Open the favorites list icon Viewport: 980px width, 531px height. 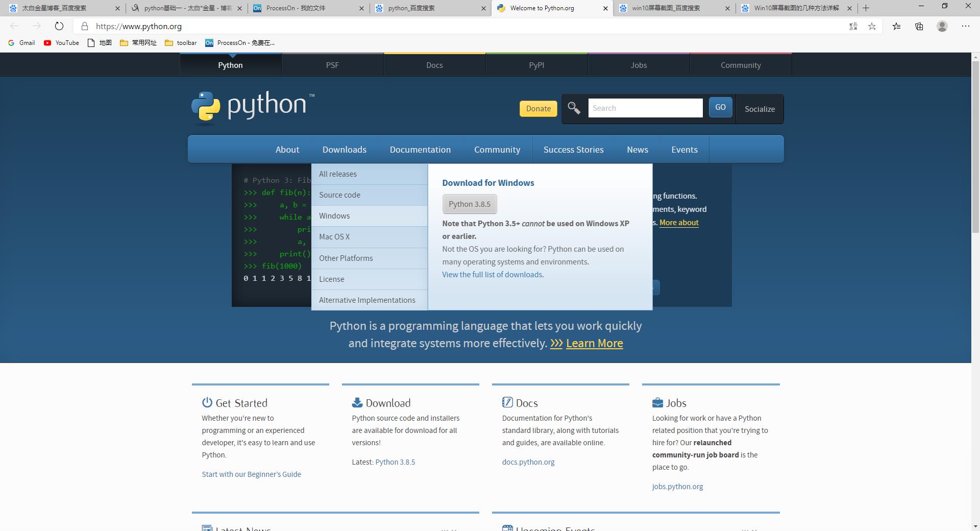[896, 26]
